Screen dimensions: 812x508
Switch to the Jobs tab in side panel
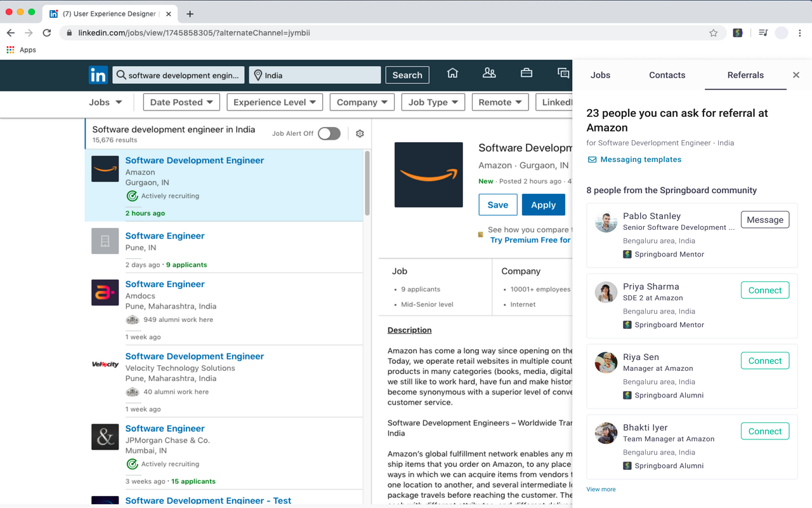pos(600,75)
